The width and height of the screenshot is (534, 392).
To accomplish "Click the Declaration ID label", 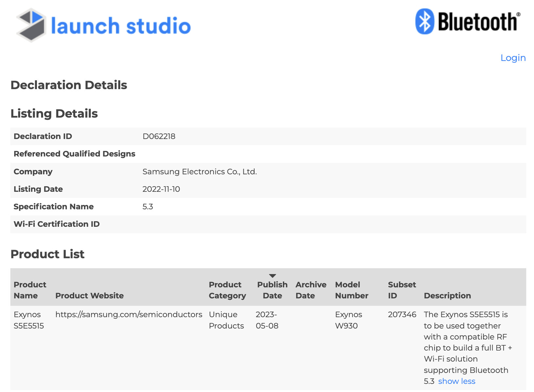I will (43, 136).
